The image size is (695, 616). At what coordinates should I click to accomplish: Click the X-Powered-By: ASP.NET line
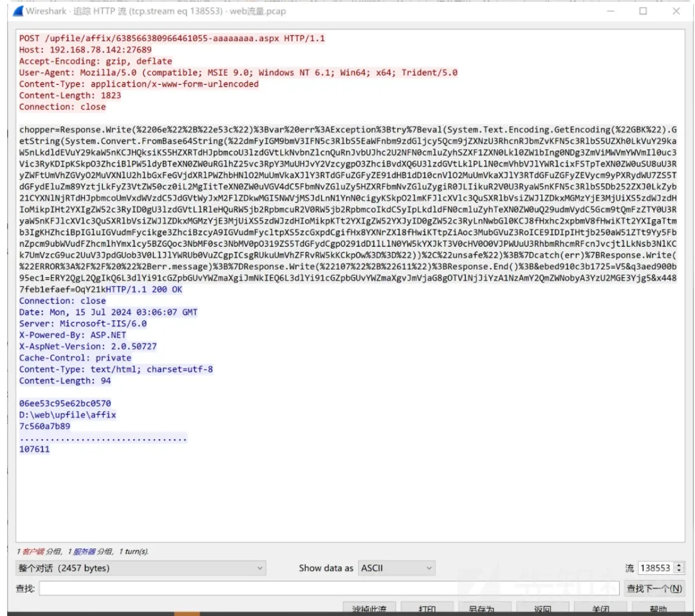pyautogui.click(x=73, y=335)
